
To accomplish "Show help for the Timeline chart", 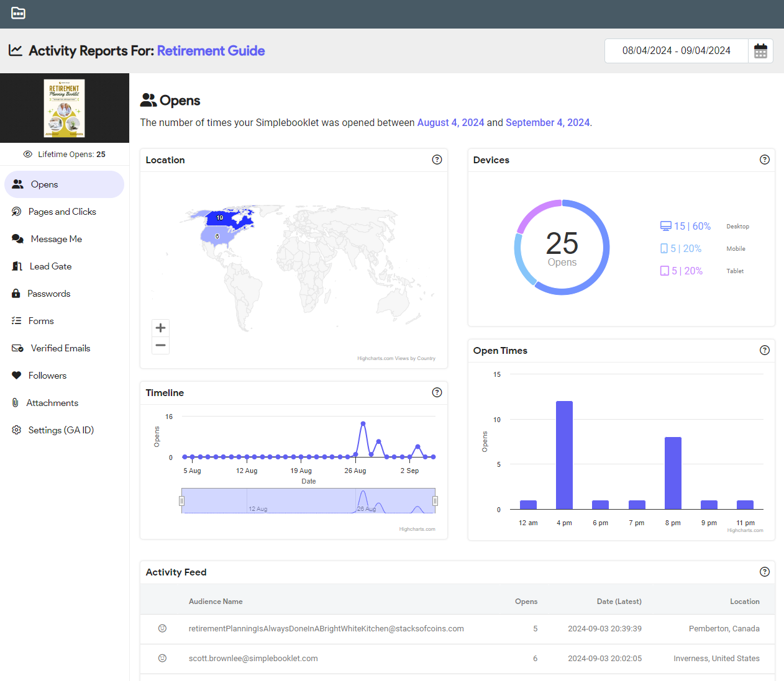I will 437,392.
